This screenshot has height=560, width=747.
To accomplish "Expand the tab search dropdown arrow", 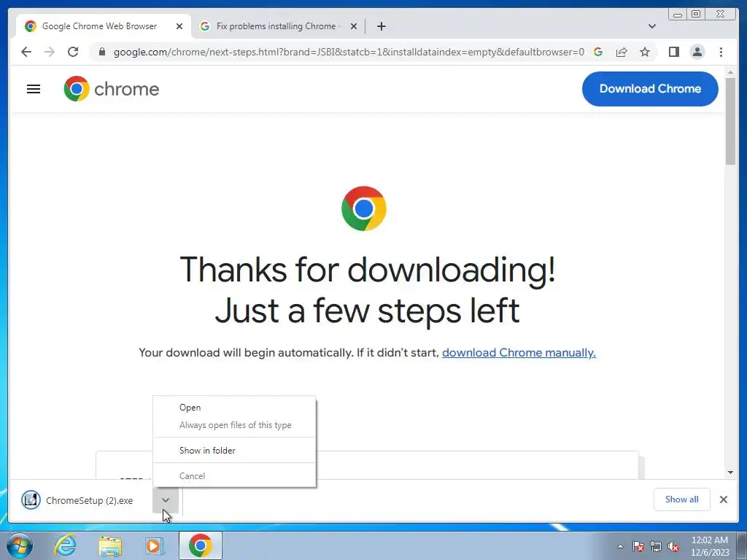I will tap(652, 26).
